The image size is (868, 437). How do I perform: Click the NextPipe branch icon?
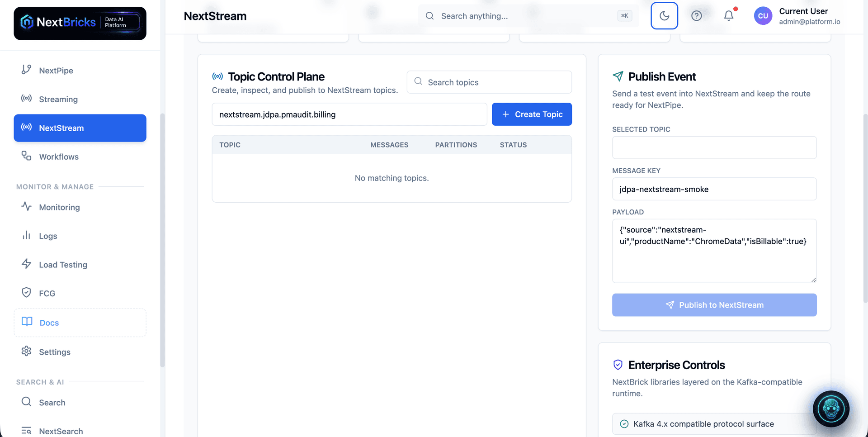26,70
